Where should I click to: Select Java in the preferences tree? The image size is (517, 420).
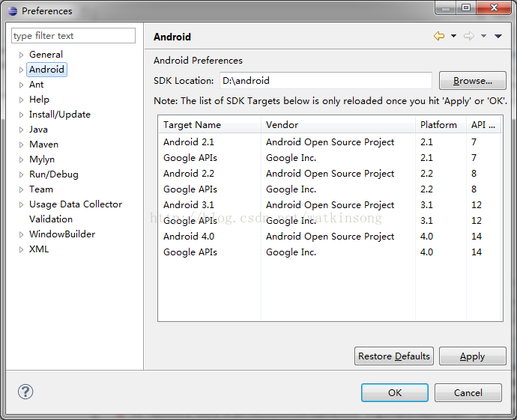[38, 130]
